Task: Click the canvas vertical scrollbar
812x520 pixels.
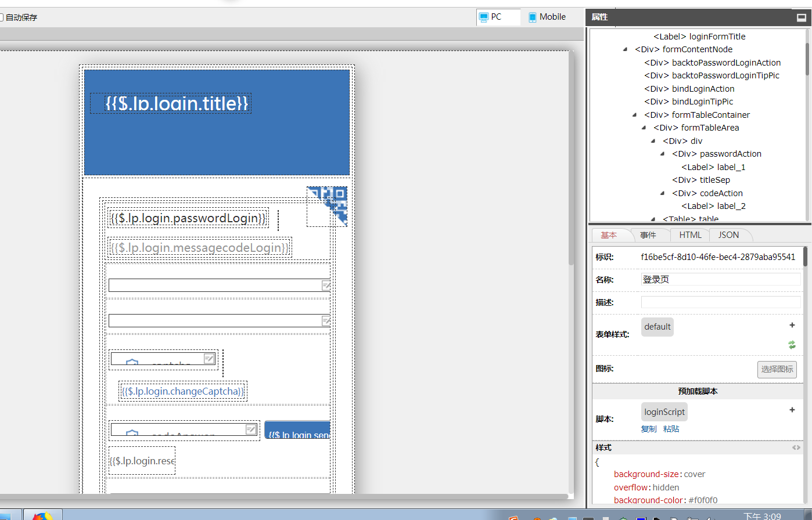Action: pyautogui.click(x=571, y=157)
